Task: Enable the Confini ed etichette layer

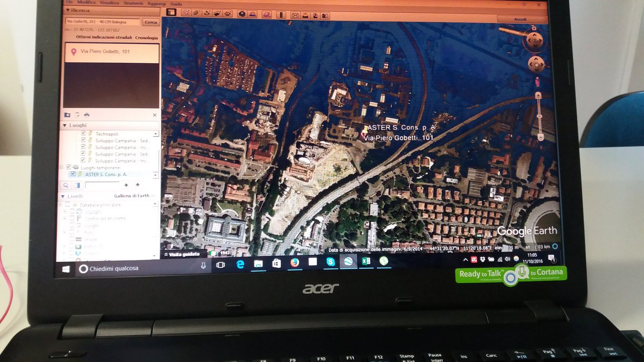Action: click(x=72, y=218)
